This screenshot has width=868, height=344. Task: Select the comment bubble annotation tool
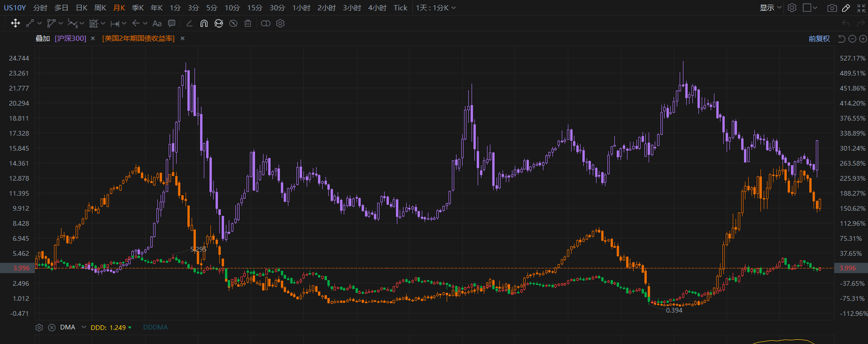pyautogui.click(x=172, y=23)
